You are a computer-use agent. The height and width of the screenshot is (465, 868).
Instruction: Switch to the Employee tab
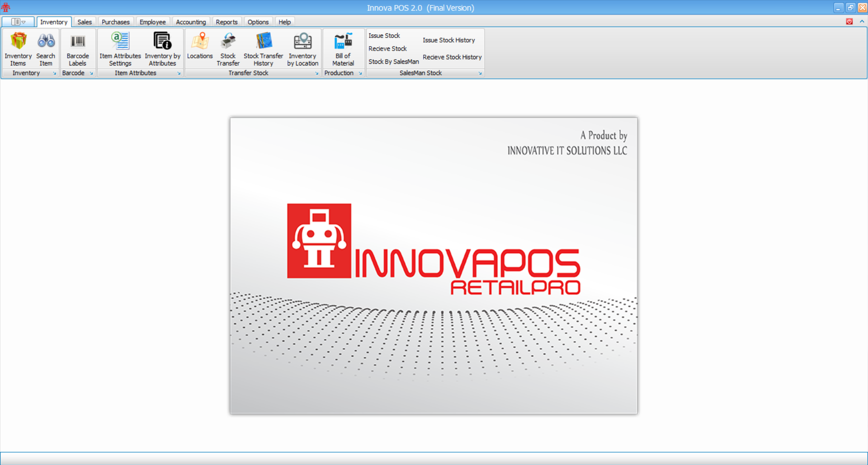[152, 22]
